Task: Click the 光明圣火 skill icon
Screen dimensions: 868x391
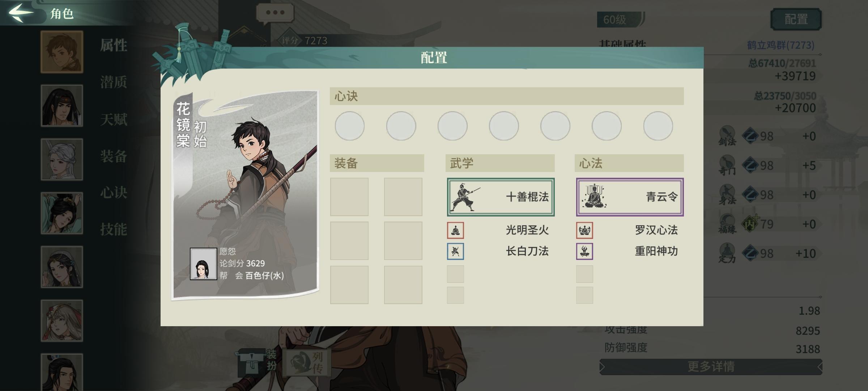Action: 455,230
